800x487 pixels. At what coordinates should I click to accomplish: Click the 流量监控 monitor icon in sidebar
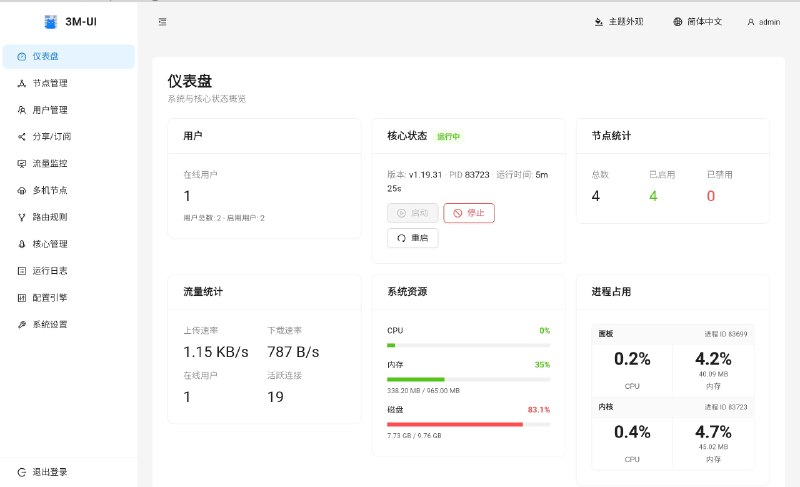21,164
